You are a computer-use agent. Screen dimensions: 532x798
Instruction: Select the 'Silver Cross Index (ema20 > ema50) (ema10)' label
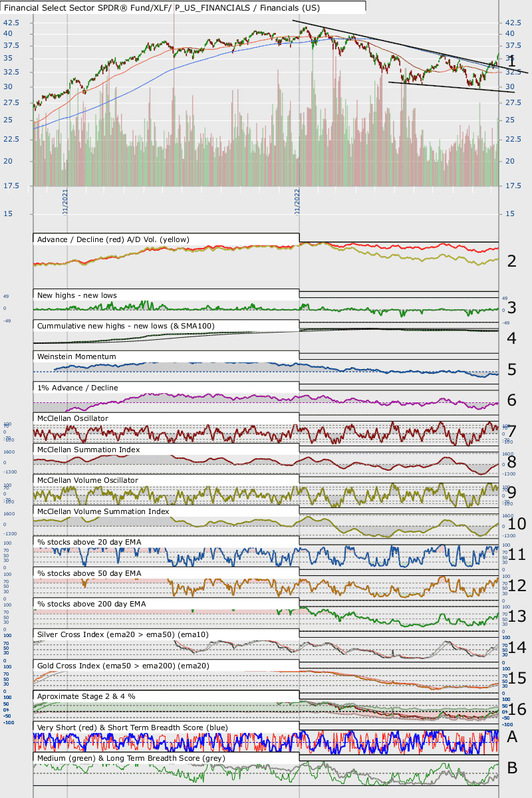click(x=123, y=634)
